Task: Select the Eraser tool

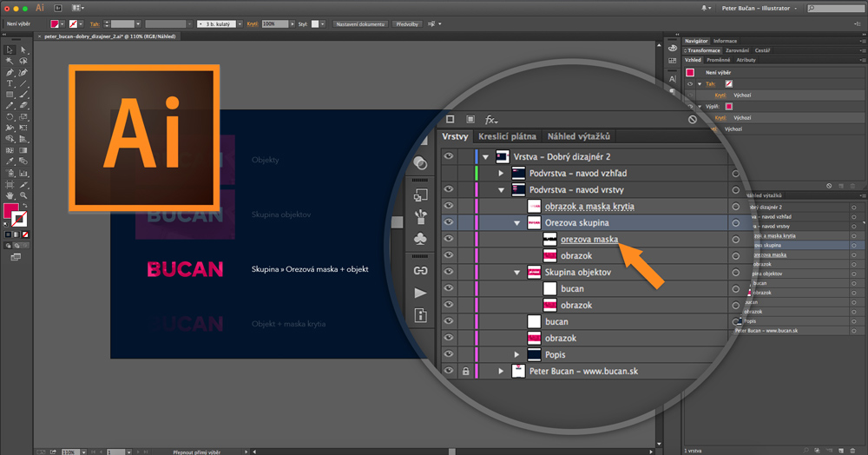Action: (23, 106)
